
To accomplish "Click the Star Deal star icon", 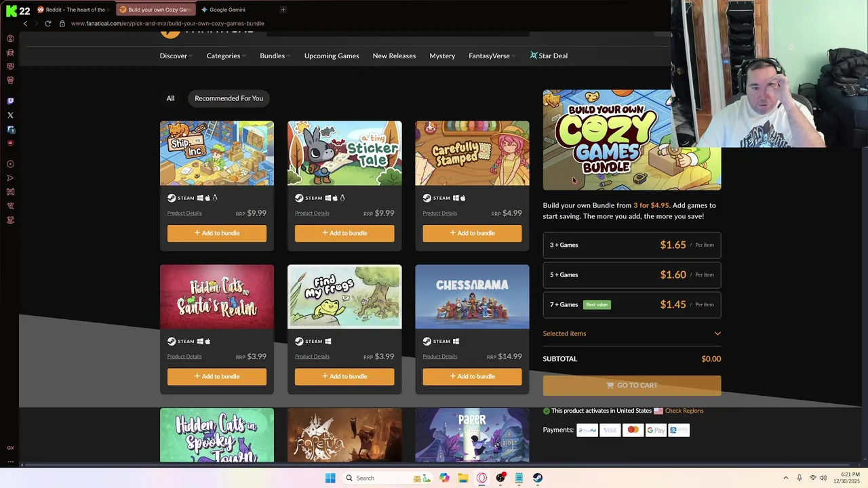I will pyautogui.click(x=533, y=56).
